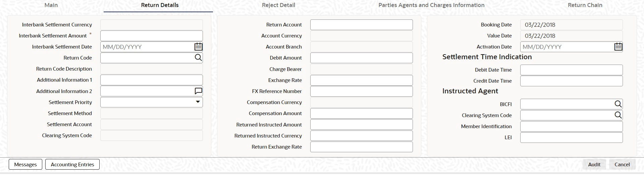Focus the Debit Date Time field

click(x=571, y=70)
